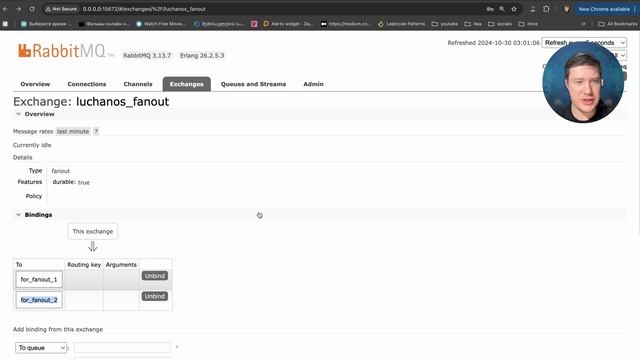This screenshot has height=360, width=640.
Task: Open the apps grid icon in the bookmarks bar
Action: [x=5, y=24]
